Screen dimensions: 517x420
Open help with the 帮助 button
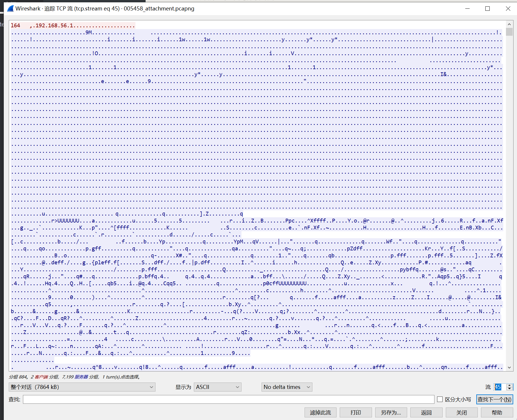[x=497, y=412]
